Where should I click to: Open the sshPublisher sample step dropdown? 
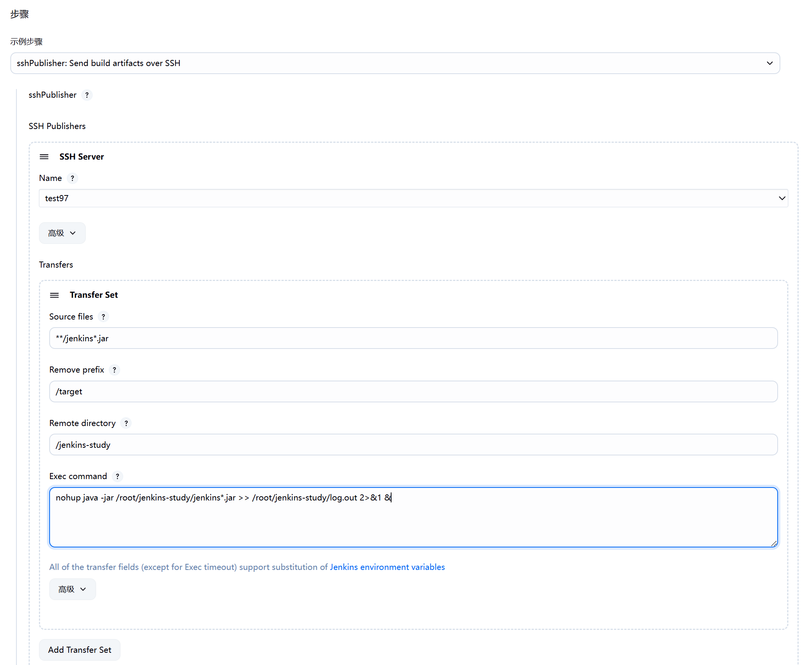[x=395, y=63]
